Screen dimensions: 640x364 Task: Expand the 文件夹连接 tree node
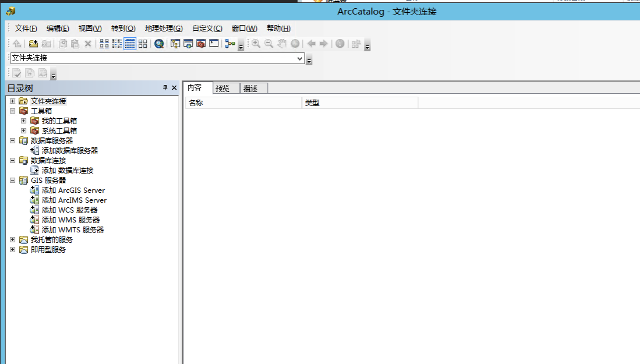pos(13,101)
